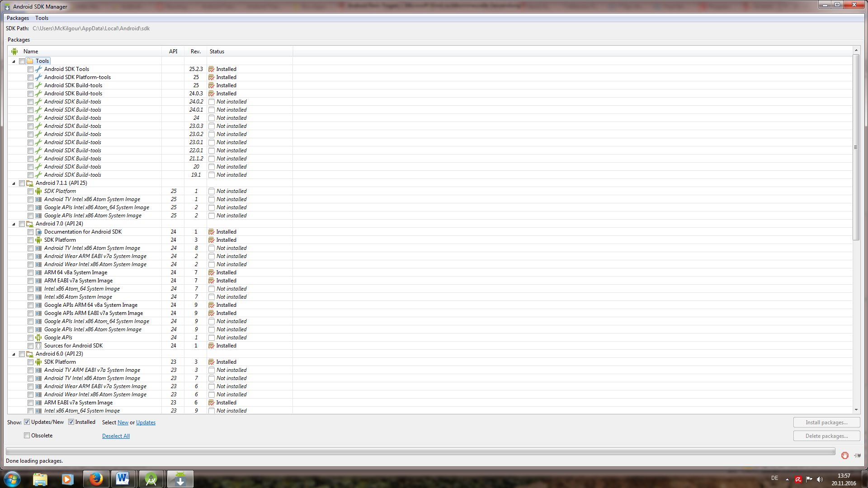868x488 pixels.
Task: Open the log window cat icon
Action: pos(858,455)
